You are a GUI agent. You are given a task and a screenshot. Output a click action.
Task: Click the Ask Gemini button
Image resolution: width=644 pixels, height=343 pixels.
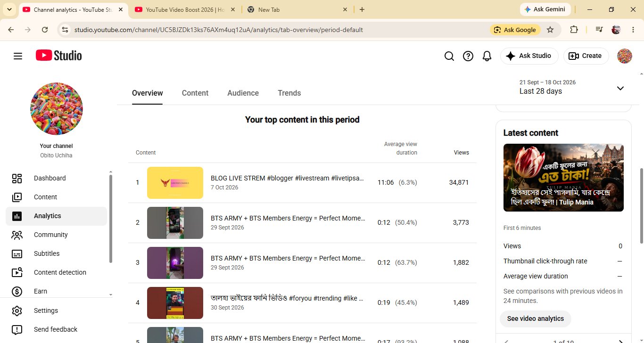pyautogui.click(x=545, y=9)
